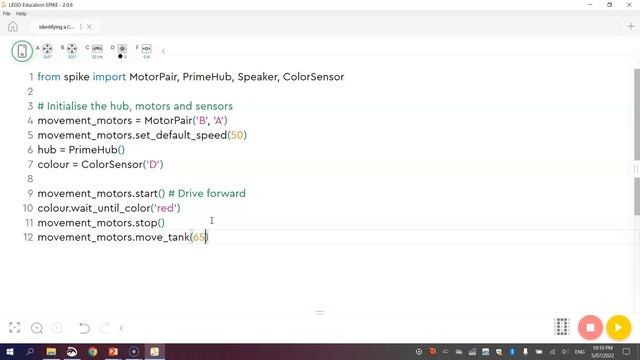The height and width of the screenshot is (360, 640).
Task: Close the Identifying a C... project tab
Action: tap(89, 27)
